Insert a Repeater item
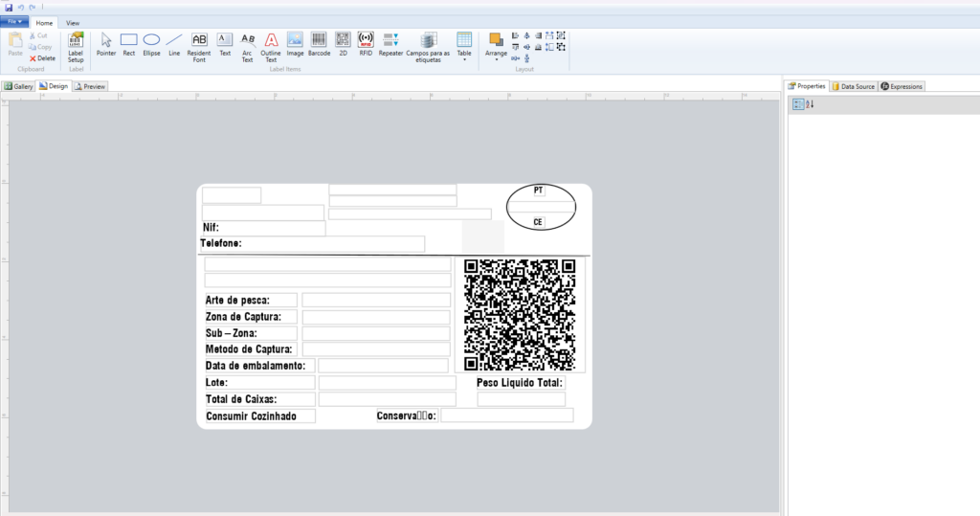 pos(390,45)
